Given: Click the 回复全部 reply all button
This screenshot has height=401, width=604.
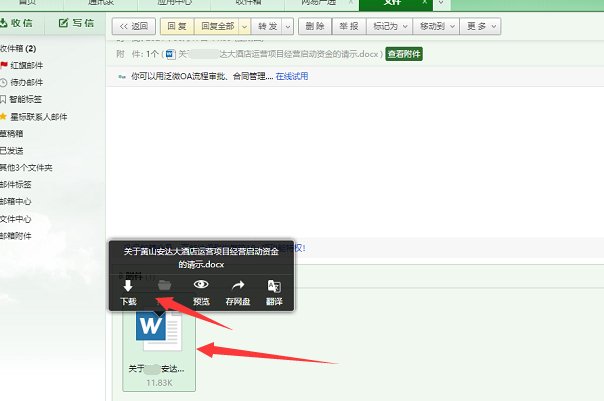Looking at the screenshot, I should coord(217,26).
